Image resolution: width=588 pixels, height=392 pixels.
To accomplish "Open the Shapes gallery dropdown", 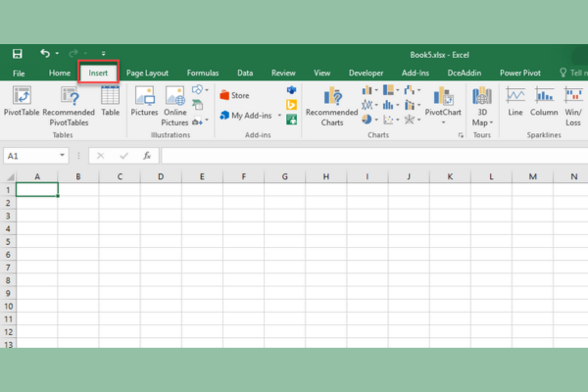I will [x=200, y=89].
